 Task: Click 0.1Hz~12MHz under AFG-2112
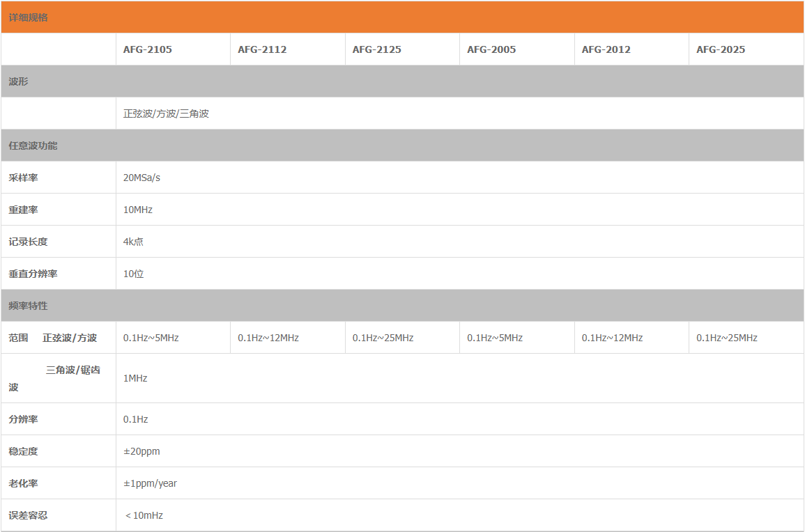click(x=268, y=338)
